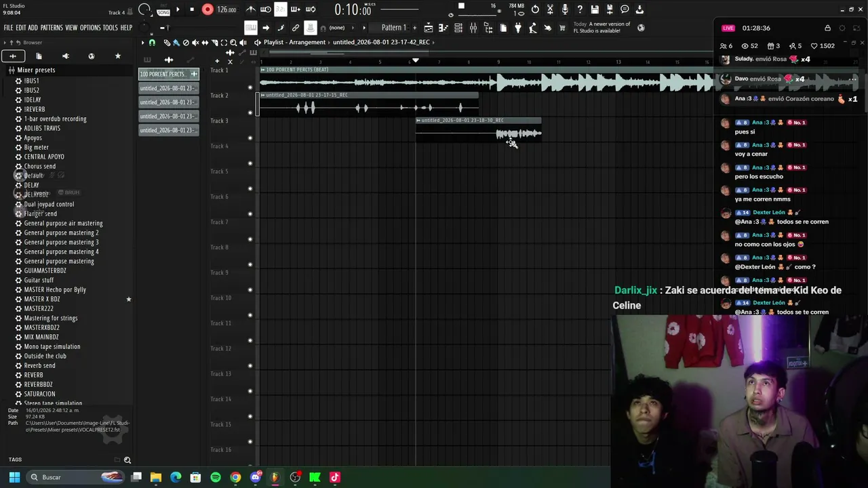Switch to SONG mode toggle

(163, 12)
